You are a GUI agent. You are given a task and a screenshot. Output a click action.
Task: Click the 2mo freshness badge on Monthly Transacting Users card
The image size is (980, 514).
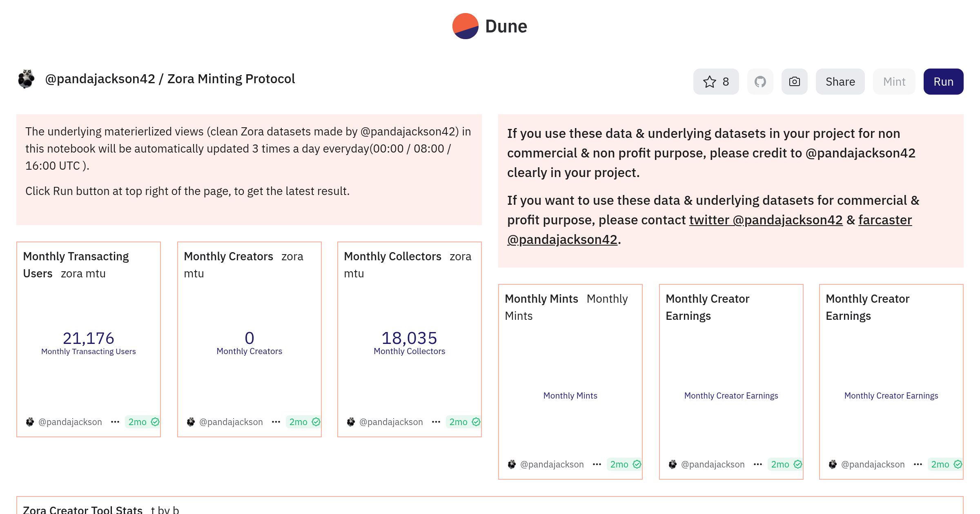(x=143, y=422)
